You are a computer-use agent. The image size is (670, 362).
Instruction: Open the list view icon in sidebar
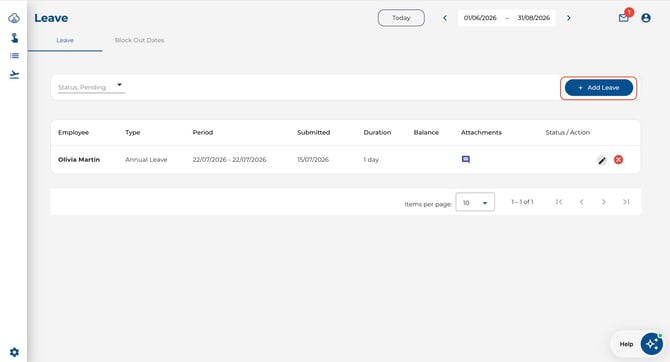pyautogui.click(x=14, y=56)
